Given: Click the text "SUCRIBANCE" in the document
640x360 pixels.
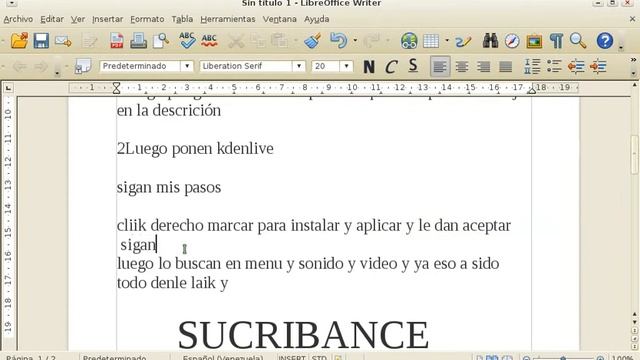Looking at the screenshot, I should pos(303,334).
